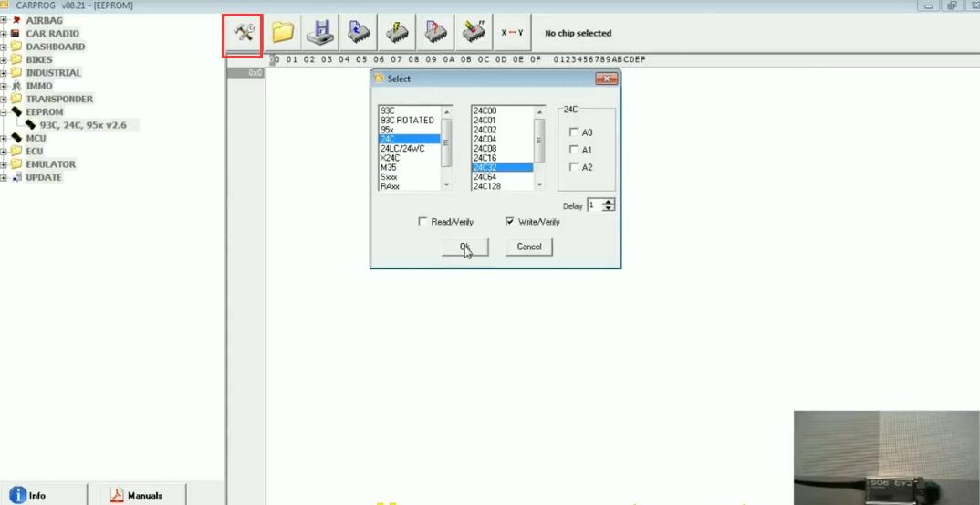This screenshot has height=505, width=980.
Task: Click the save to disk icon
Action: pyautogui.click(x=320, y=33)
